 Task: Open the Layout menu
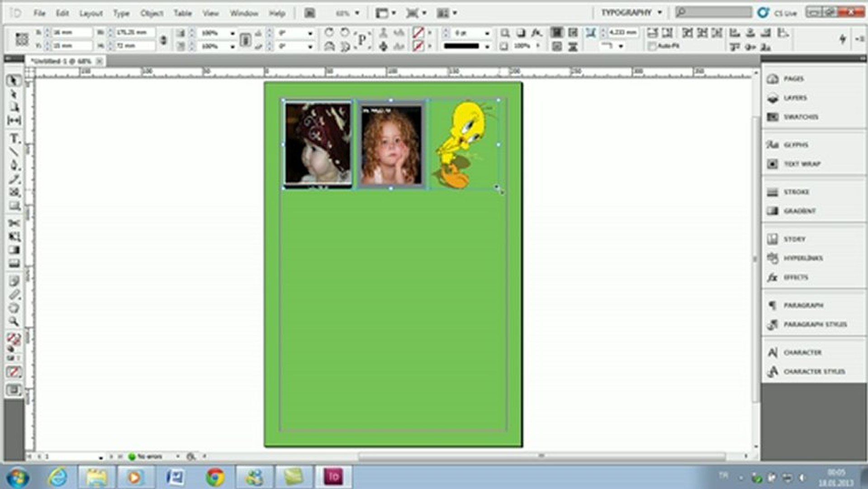[x=91, y=13]
